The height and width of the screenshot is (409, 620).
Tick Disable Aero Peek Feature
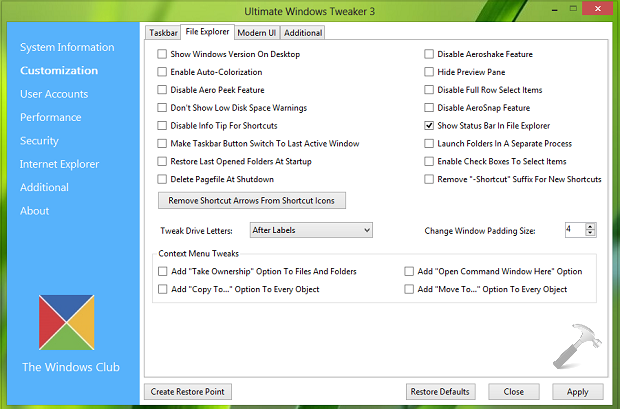point(162,90)
